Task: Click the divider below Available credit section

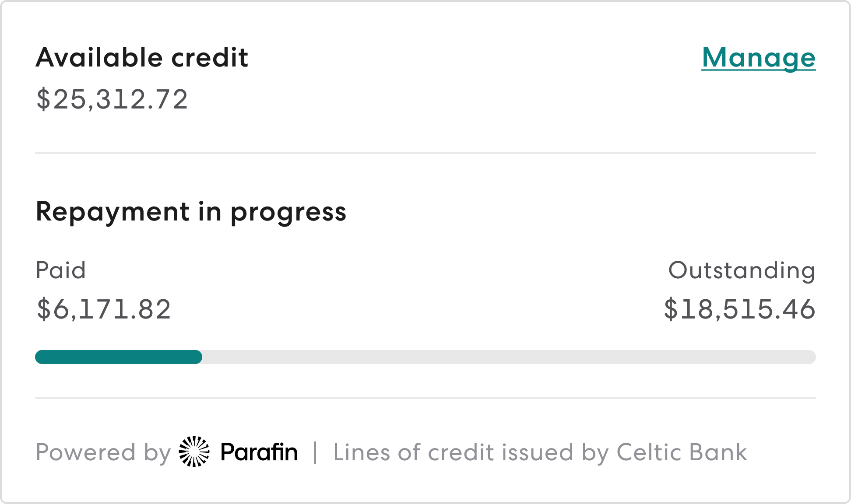Action: point(425,153)
